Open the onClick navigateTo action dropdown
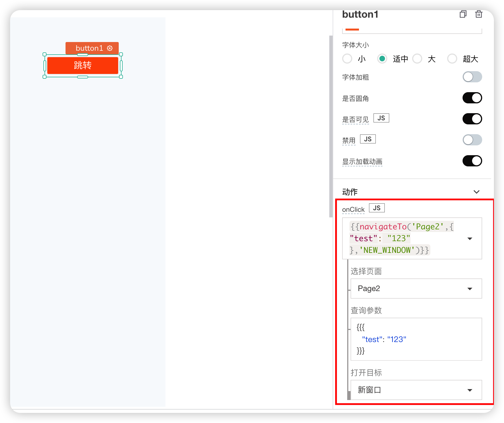The image size is (504, 423). [470, 239]
